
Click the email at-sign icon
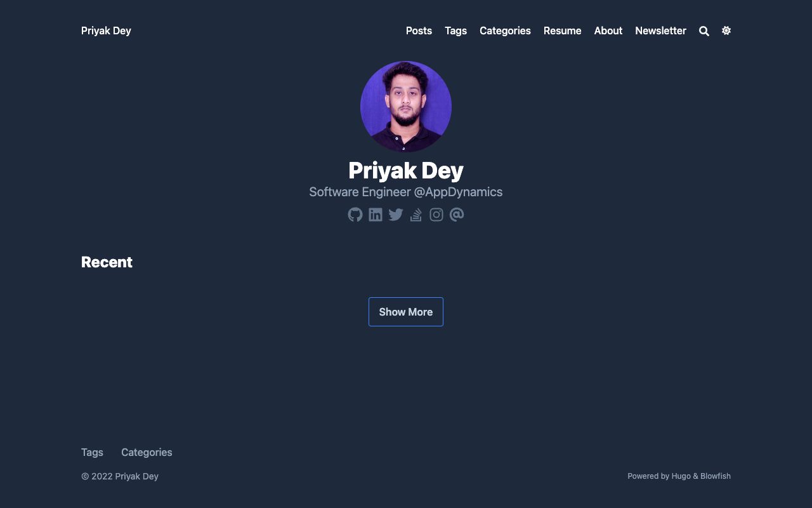(x=457, y=215)
